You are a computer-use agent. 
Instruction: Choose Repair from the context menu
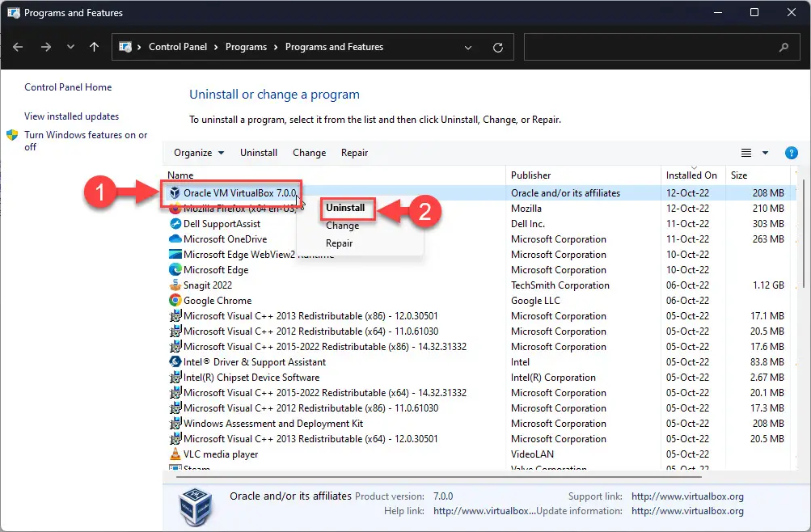click(x=340, y=243)
